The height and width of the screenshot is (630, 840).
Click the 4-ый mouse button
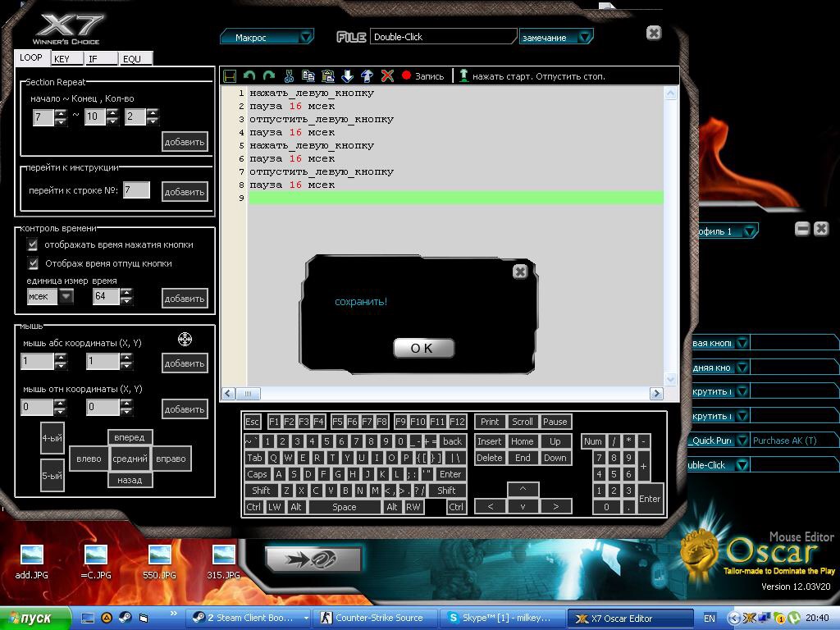52,438
